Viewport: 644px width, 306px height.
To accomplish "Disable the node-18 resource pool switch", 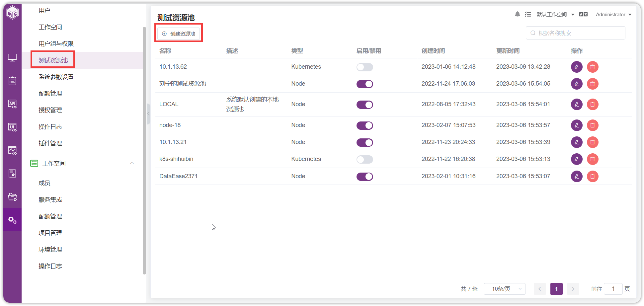I will [365, 125].
